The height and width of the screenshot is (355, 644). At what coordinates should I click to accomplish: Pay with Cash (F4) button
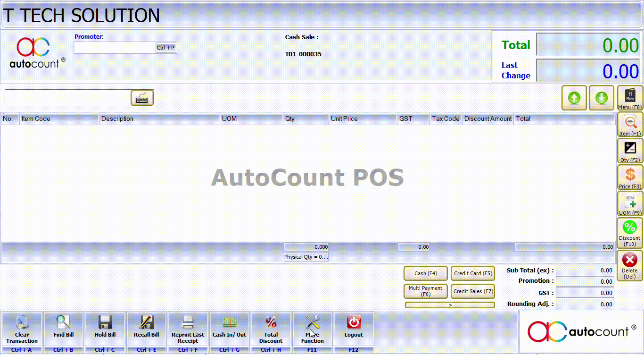tap(426, 273)
